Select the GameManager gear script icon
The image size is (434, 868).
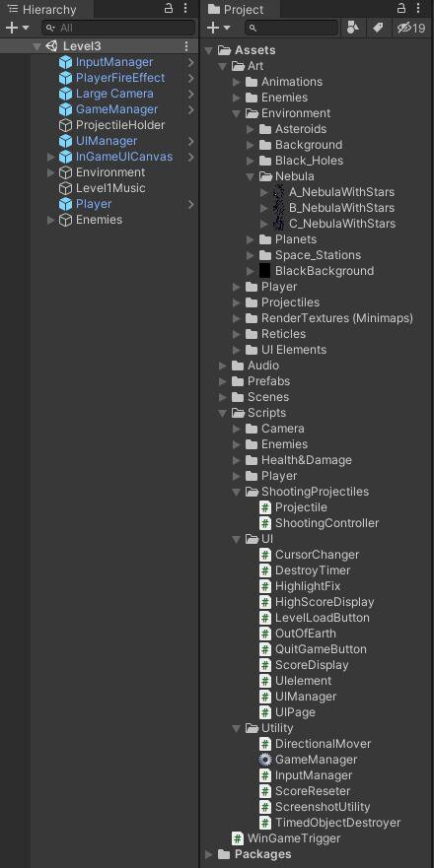(265, 760)
